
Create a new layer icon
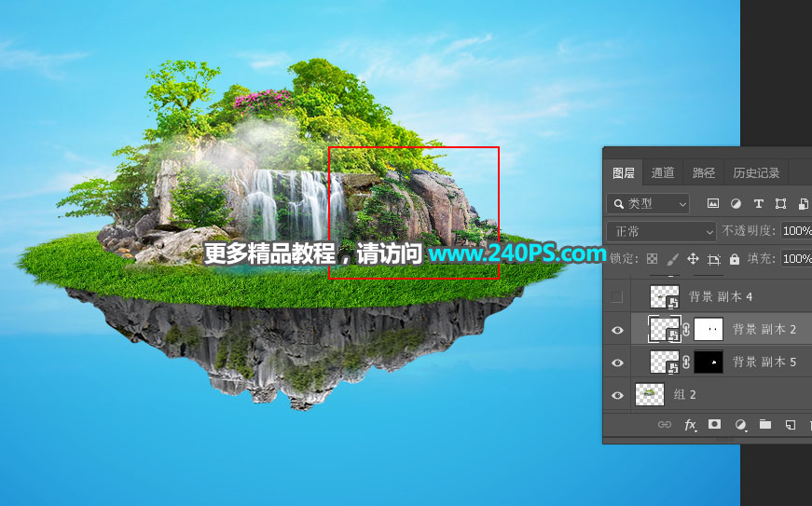point(791,425)
